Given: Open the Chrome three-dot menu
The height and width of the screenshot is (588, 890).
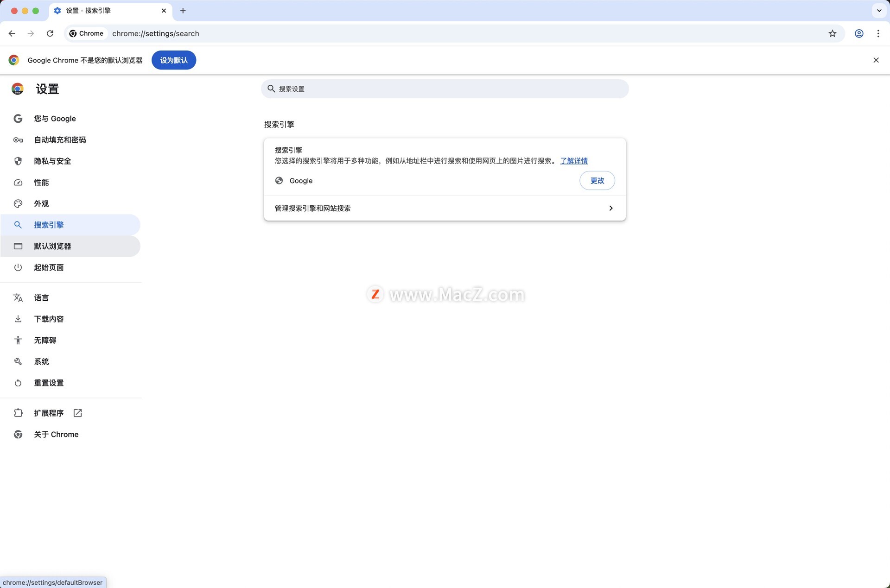Looking at the screenshot, I should coord(878,33).
